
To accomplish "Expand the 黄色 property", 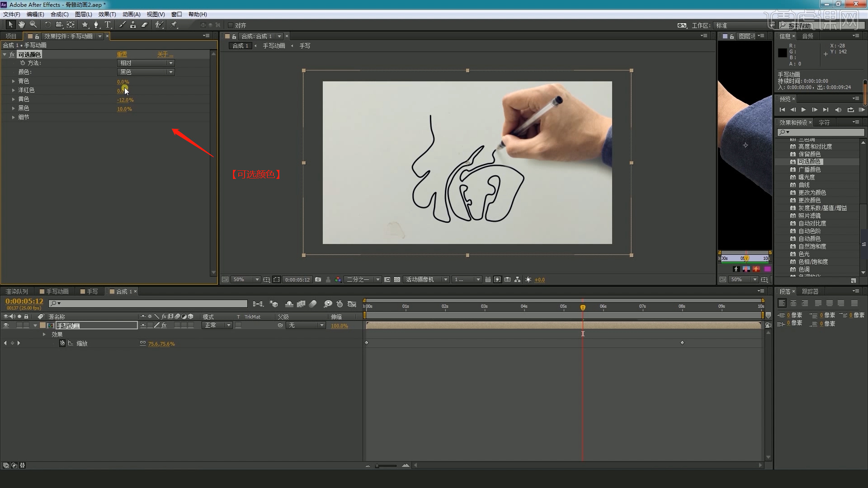I will pos(14,99).
